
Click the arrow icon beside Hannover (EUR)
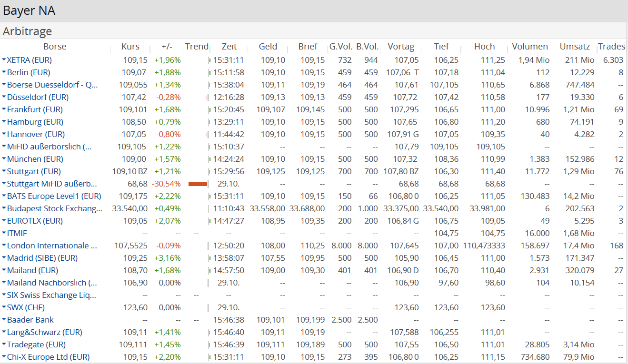pos(4,134)
